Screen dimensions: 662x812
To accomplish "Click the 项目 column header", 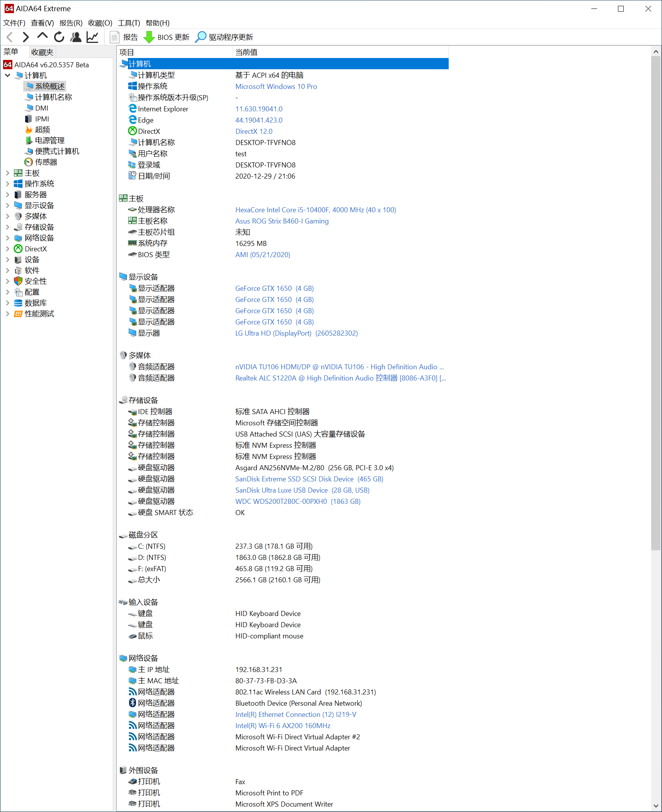I will pos(175,52).
